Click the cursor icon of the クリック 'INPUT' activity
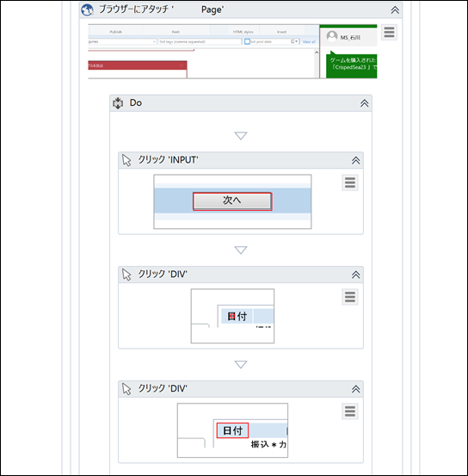Image resolution: width=468 pixels, height=476 pixels. pos(126,160)
